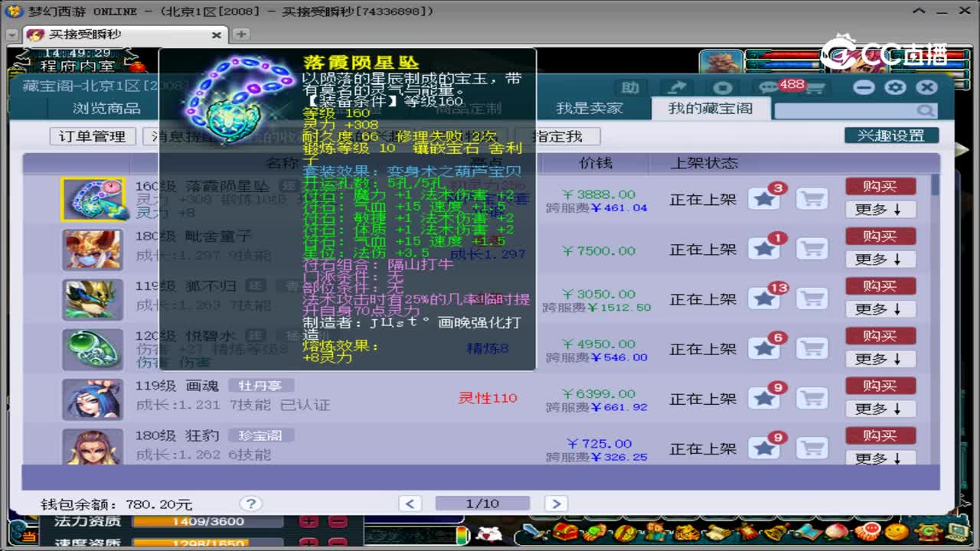980x551 pixels.
Task: Toggle favorite star for 悦碧水
Action: tap(763, 349)
